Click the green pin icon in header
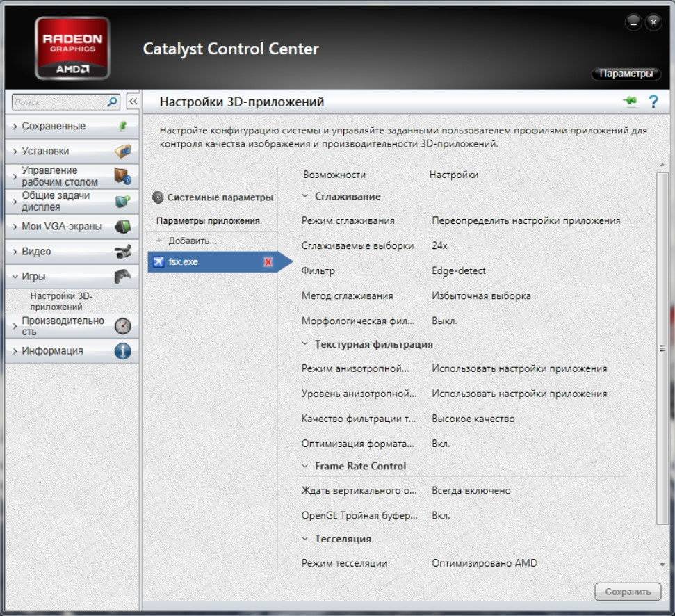The height and width of the screenshot is (616, 675). pyautogui.click(x=630, y=102)
